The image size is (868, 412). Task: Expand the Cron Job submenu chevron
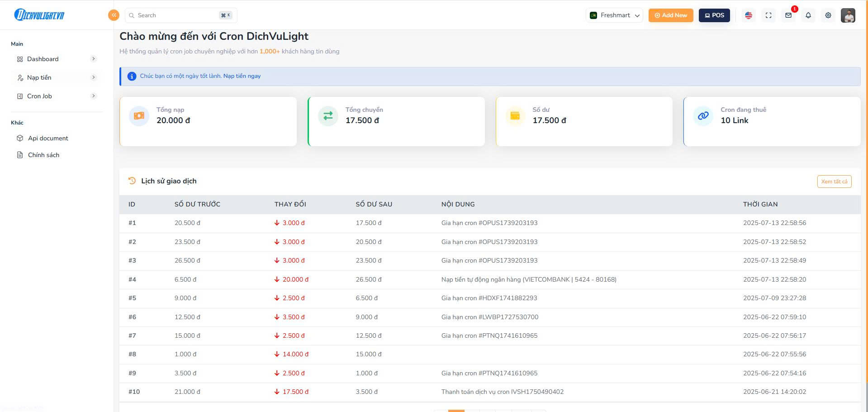94,96
